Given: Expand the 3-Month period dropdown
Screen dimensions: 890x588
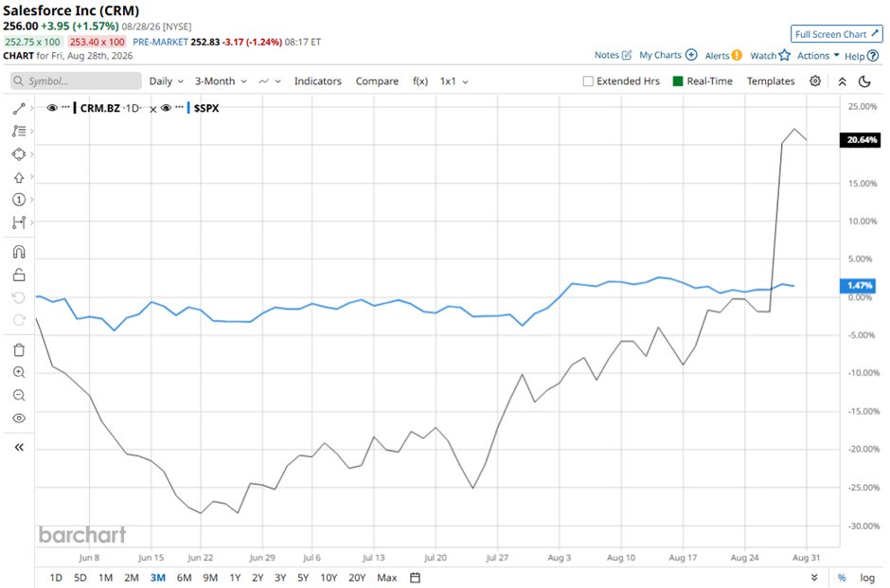Looking at the screenshot, I should pyautogui.click(x=221, y=81).
